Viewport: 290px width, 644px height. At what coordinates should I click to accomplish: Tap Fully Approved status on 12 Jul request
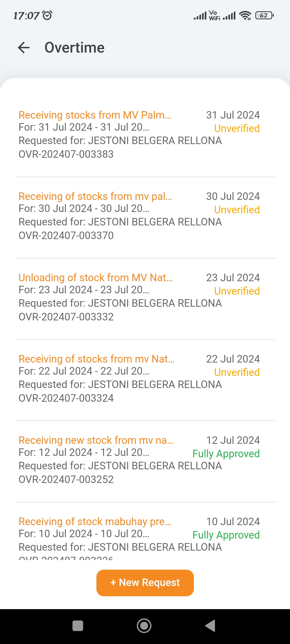(x=226, y=454)
